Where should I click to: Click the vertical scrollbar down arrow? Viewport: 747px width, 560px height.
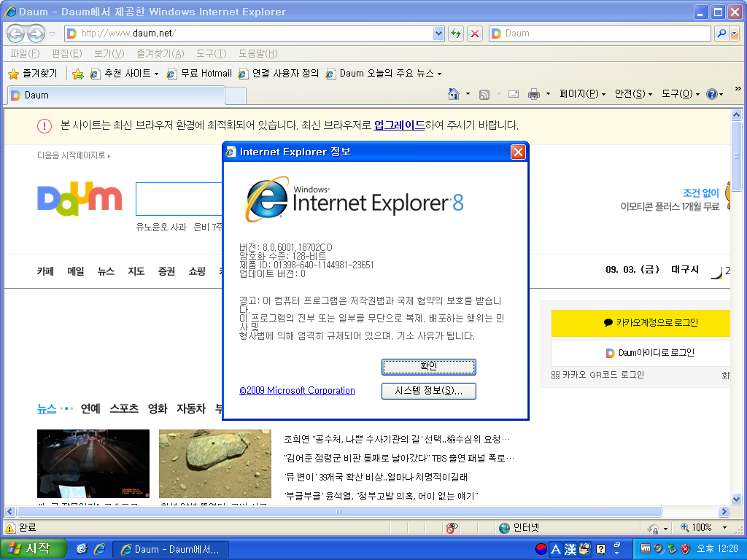tap(736, 499)
